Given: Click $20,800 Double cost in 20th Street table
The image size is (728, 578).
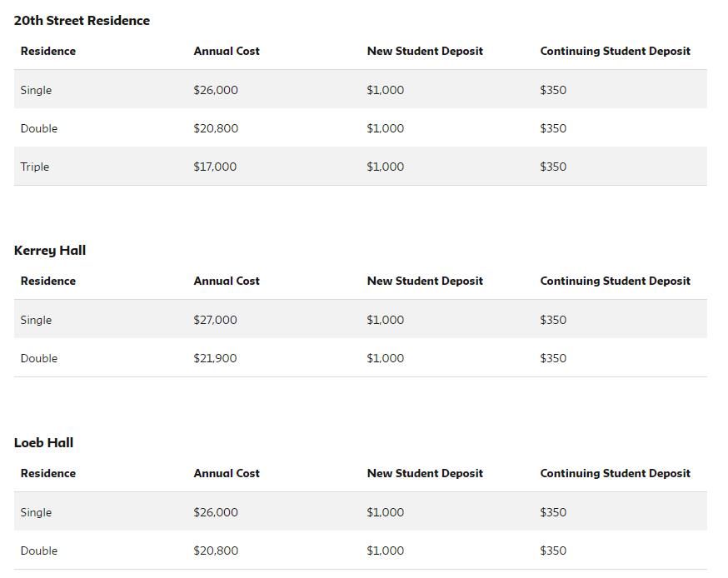Looking at the screenshot, I should [216, 128].
